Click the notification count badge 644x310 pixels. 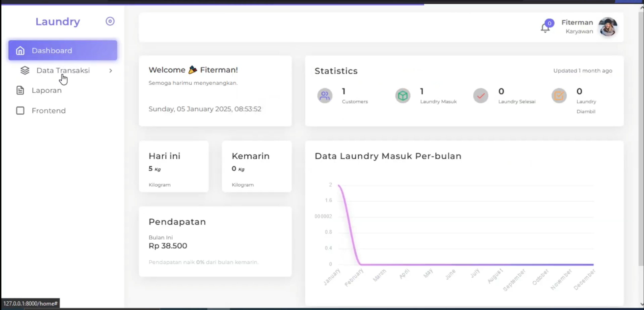click(x=549, y=23)
